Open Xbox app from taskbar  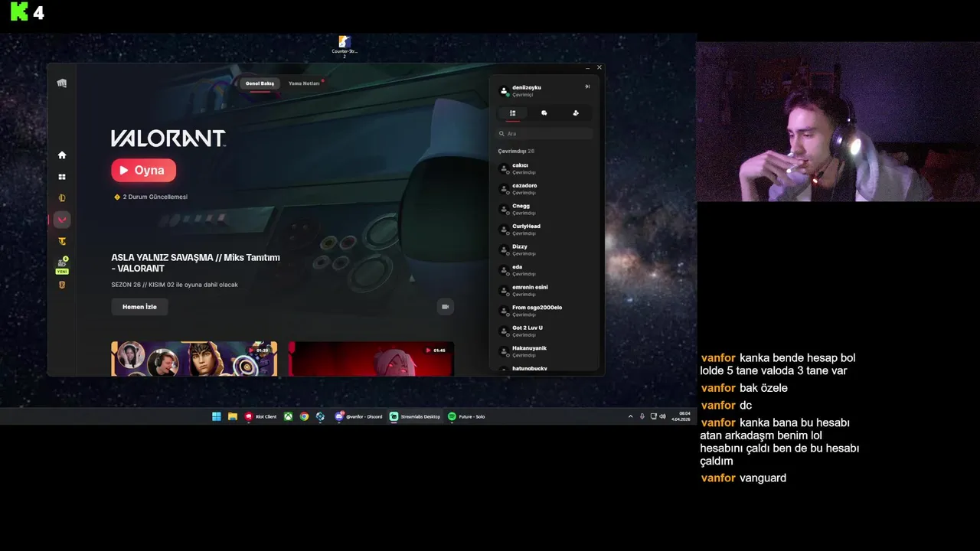pos(288,416)
